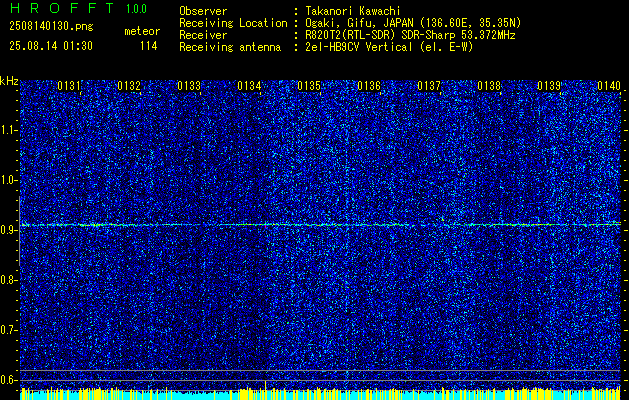Viewport: 629px width, 400px height.
Task: Click the 0133 time marker
Action: 189,86
